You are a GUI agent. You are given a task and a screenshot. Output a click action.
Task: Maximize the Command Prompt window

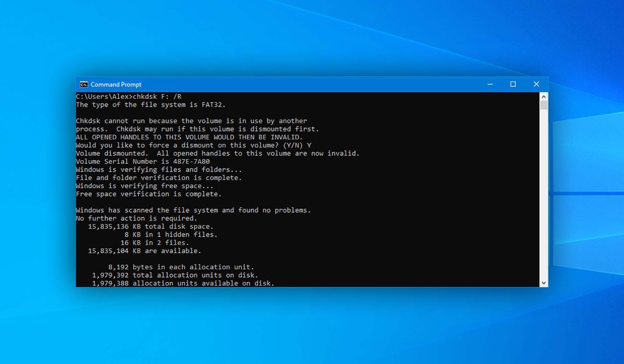tap(513, 84)
